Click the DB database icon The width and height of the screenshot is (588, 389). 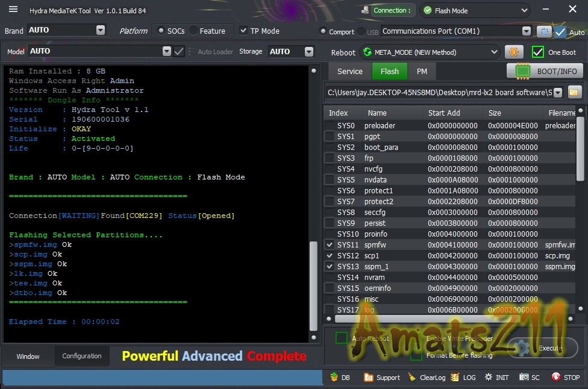tap(335, 378)
